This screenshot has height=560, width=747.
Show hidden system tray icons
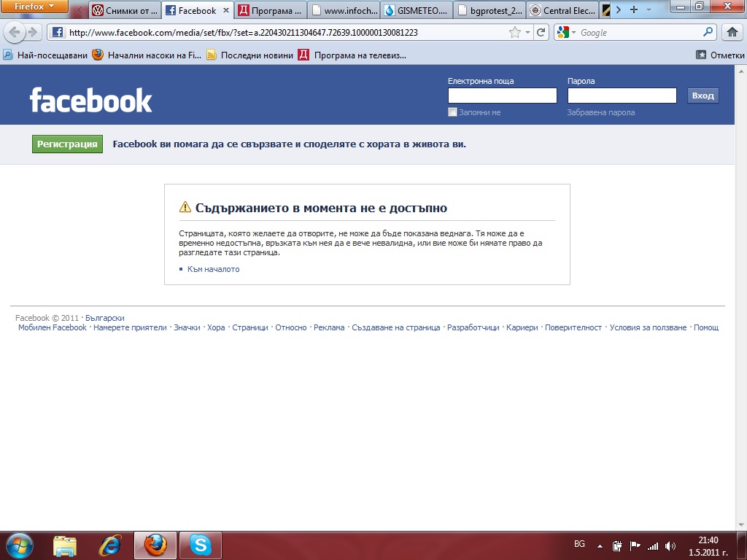(x=600, y=545)
